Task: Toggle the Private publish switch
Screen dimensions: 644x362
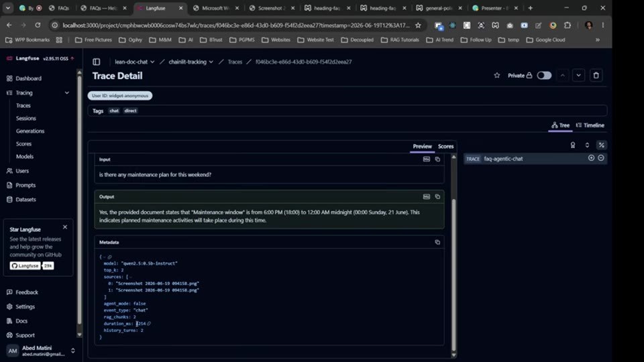Action: [x=544, y=76]
